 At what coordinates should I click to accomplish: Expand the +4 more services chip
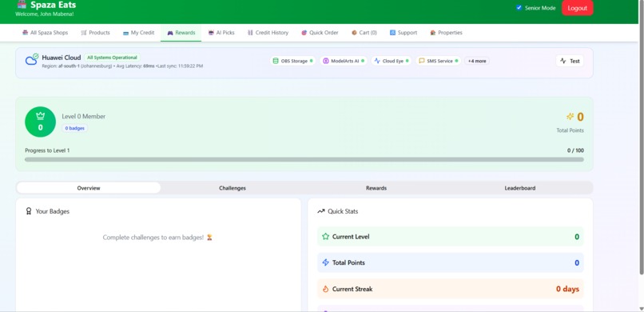(477, 61)
